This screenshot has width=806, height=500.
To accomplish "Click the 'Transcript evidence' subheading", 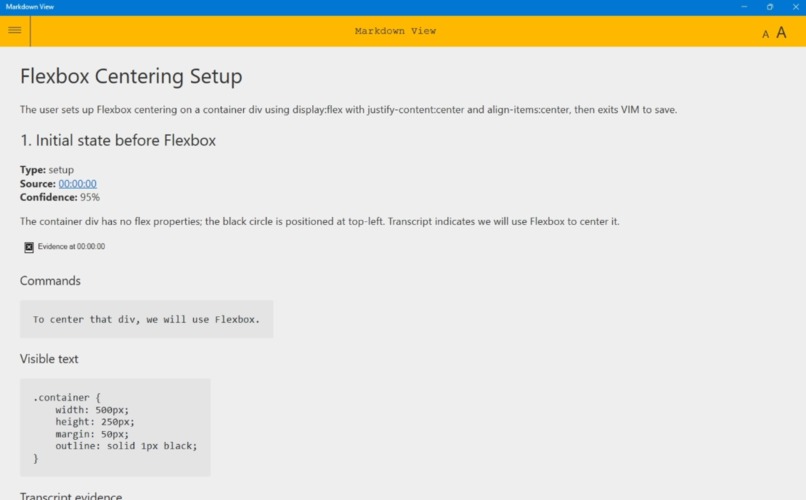I will [x=71, y=496].
